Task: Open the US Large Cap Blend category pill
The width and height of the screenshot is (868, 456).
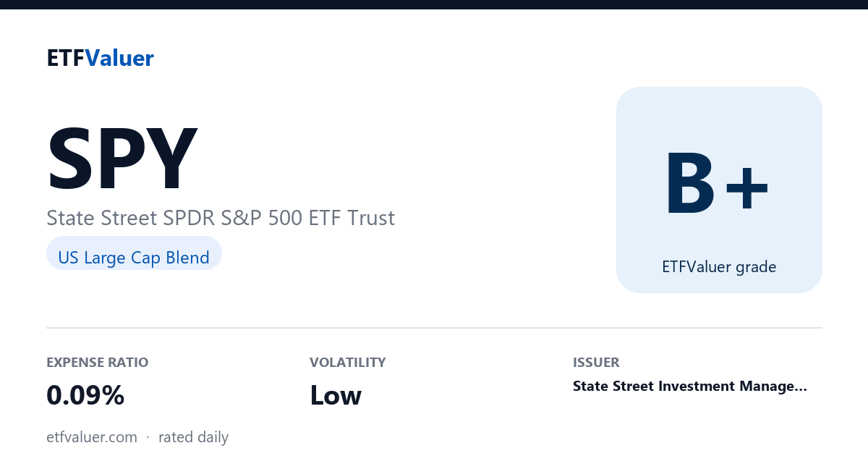Action: (134, 257)
